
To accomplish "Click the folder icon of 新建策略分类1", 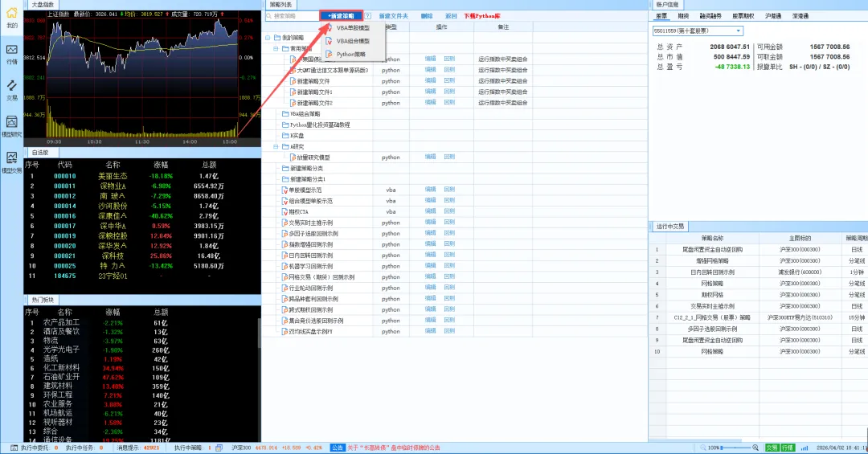I will click(285, 179).
